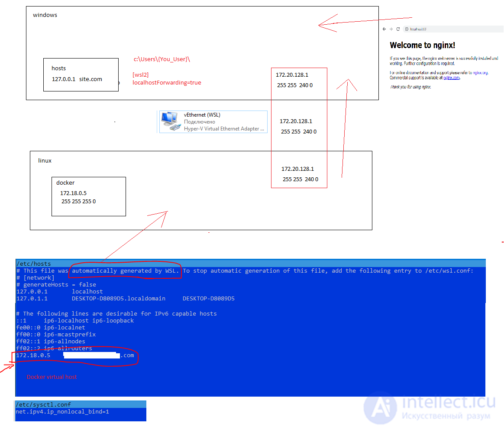Click the "c:\Users\{You_User}\" path text
The image size is (504, 430).
[162, 59]
